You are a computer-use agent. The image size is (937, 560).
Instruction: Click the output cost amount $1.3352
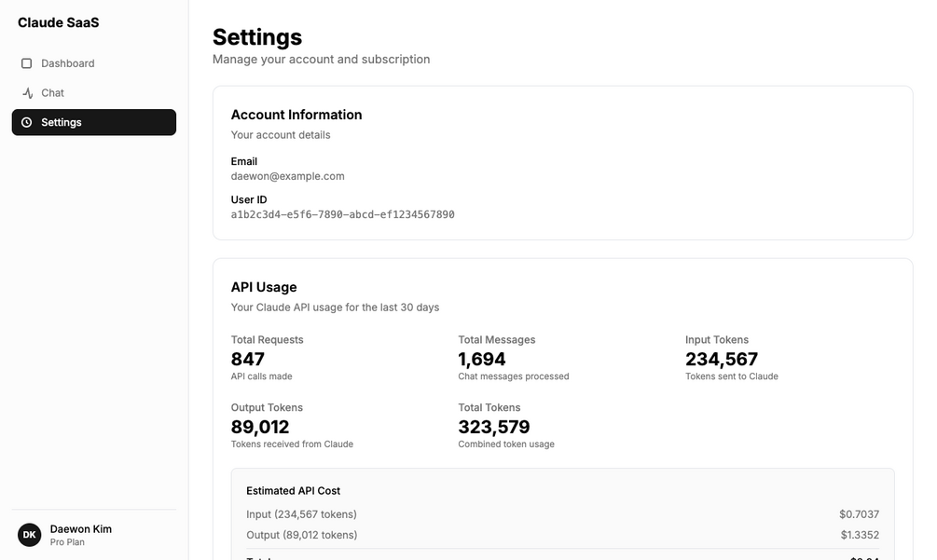pos(859,535)
